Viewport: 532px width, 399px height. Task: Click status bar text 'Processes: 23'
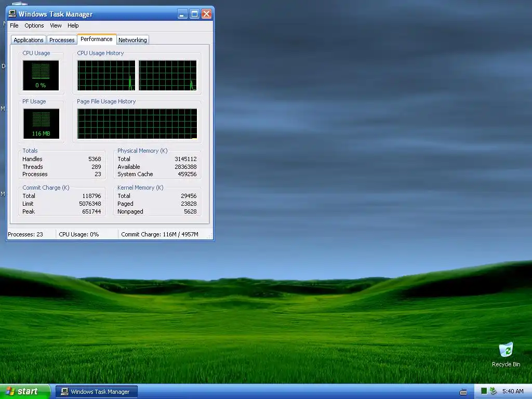(25, 234)
